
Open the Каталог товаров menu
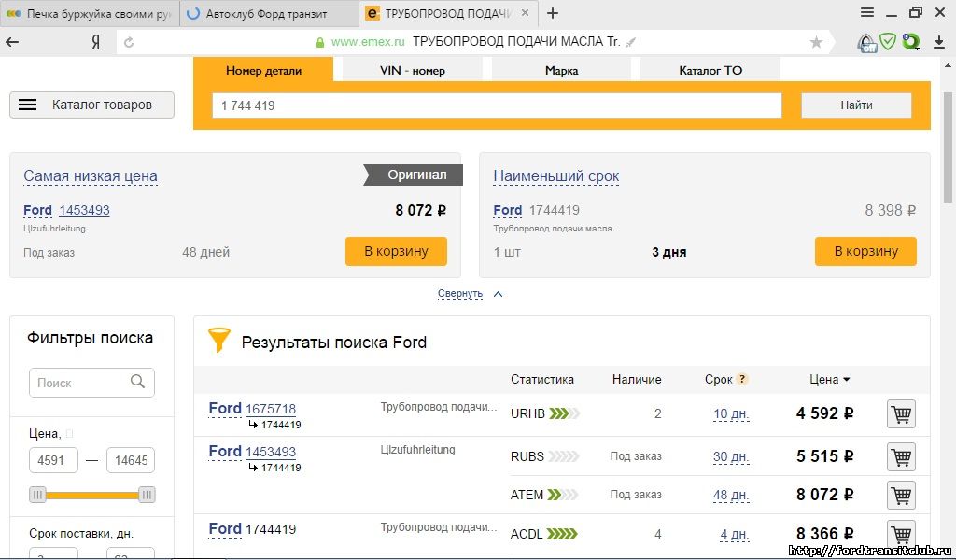tap(92, 105)
